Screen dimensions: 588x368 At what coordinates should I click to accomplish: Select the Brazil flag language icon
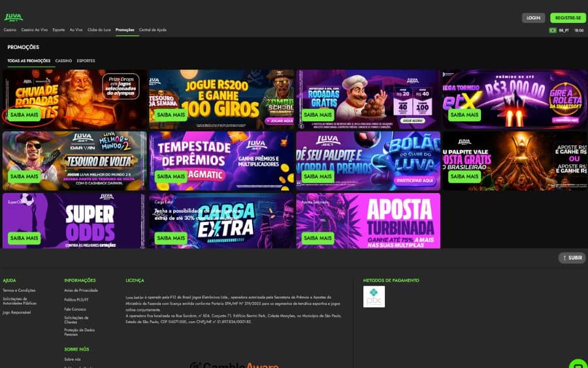(x=552, y=30)
